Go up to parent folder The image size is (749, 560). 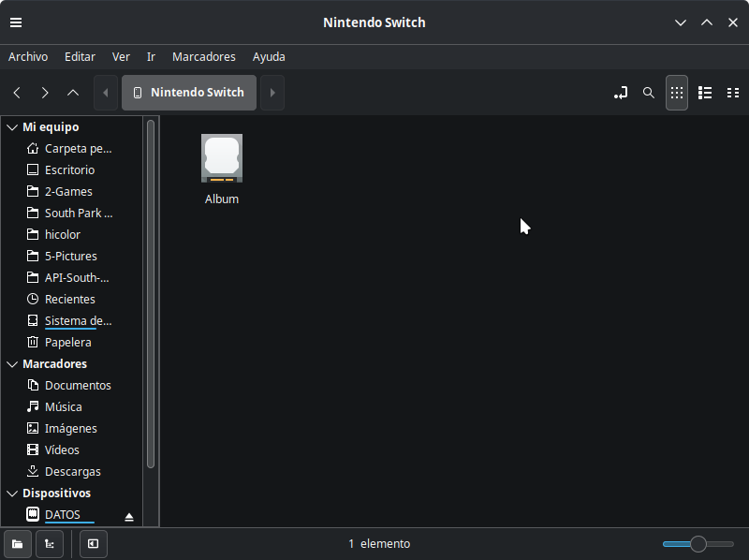tap(73, 93)
